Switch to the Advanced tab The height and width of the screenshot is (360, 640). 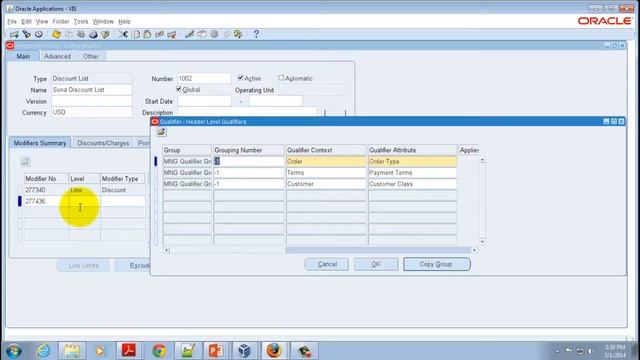[58, 56]
